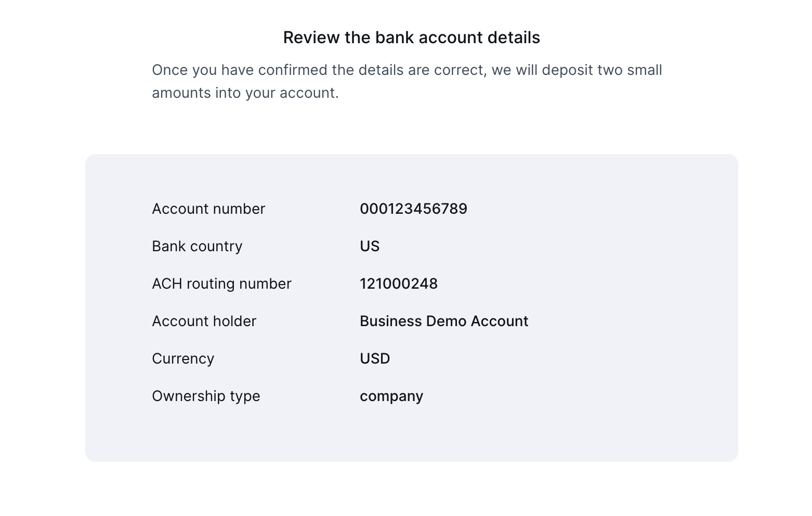This screenshot has width=812, height=516.
Task: Select the Account holder label
Action: tap(204, 321)
